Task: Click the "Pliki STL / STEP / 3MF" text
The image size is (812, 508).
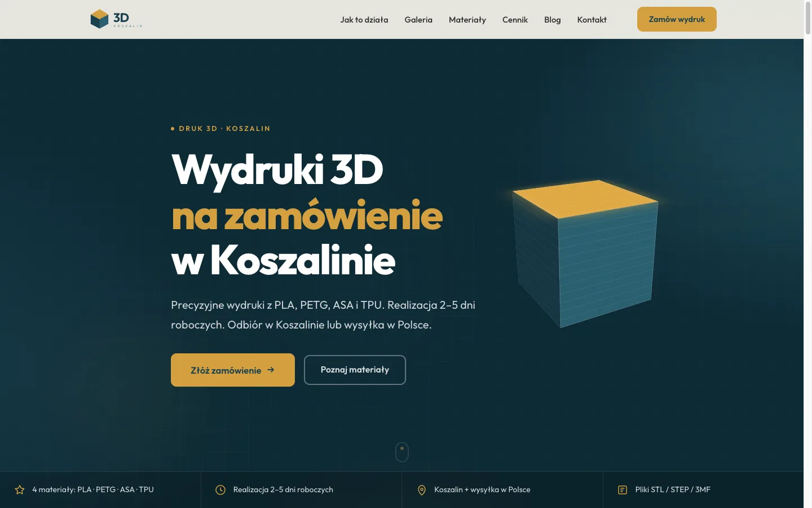Action: click(673, 489)
